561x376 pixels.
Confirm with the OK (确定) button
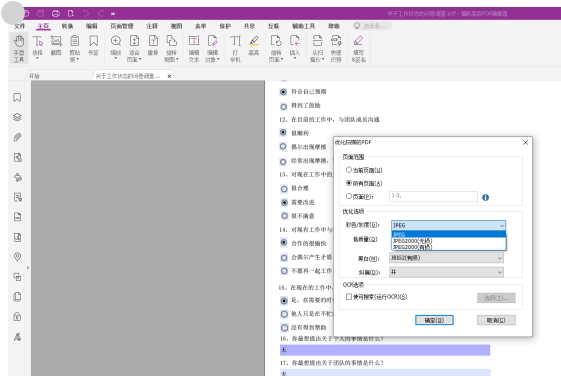[x=434, y=320]
